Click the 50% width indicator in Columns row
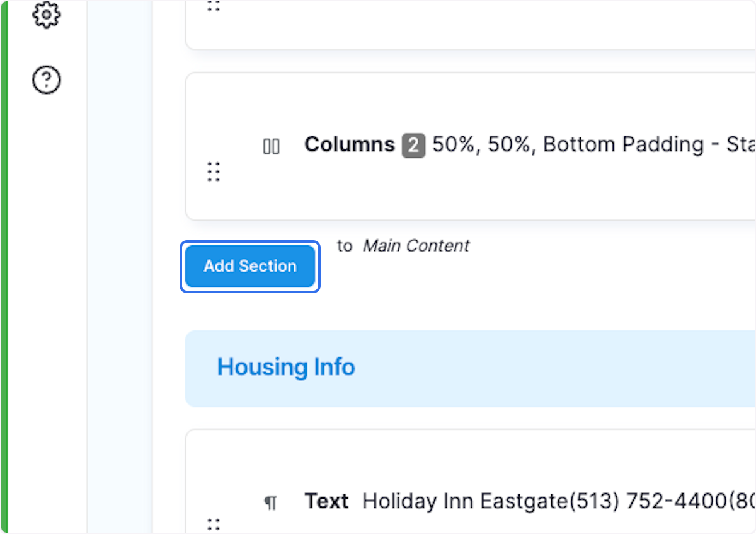Screen dimensions: 756x534 [x=452, y=144]
